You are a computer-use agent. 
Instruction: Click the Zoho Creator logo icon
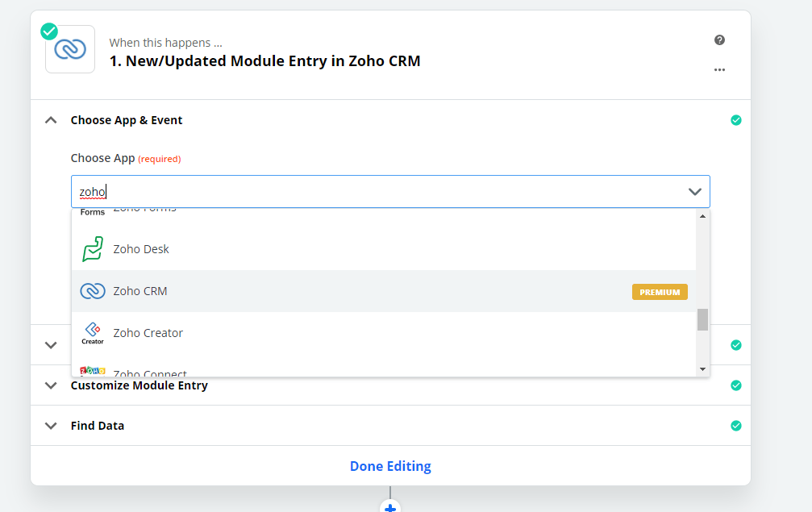pyautogui.click(x=93, y=333)
